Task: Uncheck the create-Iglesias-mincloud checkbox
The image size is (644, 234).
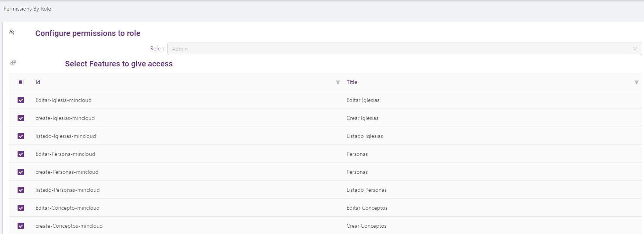Action: [x=21, y=118]
